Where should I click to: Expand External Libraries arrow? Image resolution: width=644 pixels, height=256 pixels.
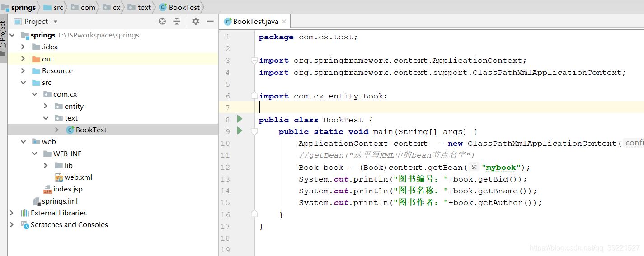coord(12,213)
